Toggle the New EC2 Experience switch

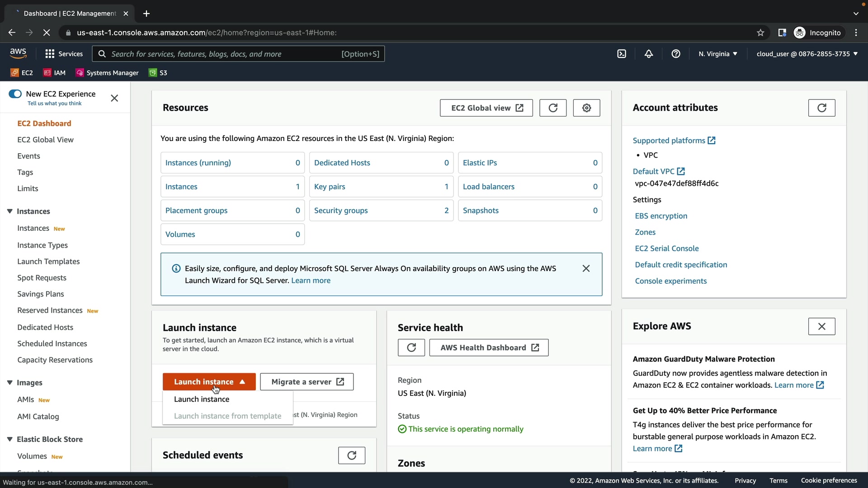[x=15, y=94]
